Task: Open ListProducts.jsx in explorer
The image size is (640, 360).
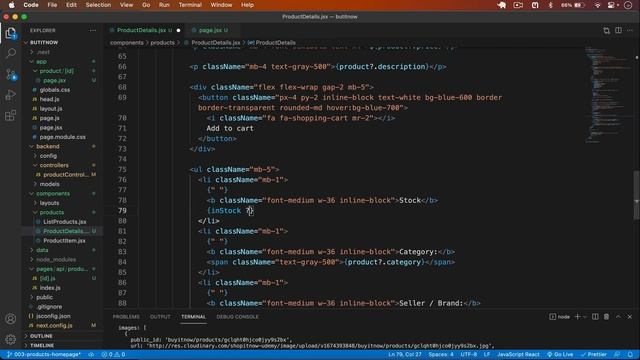Action: pos(64,222)
